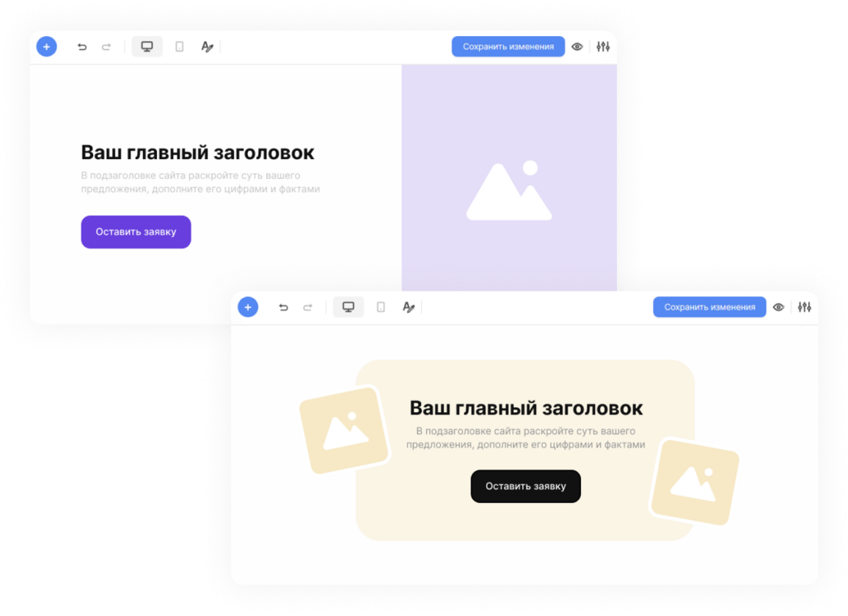Select the gray subheading text in back window
Image resolution: width=848 pixels, height=616 pixels.
pos(201,183)
